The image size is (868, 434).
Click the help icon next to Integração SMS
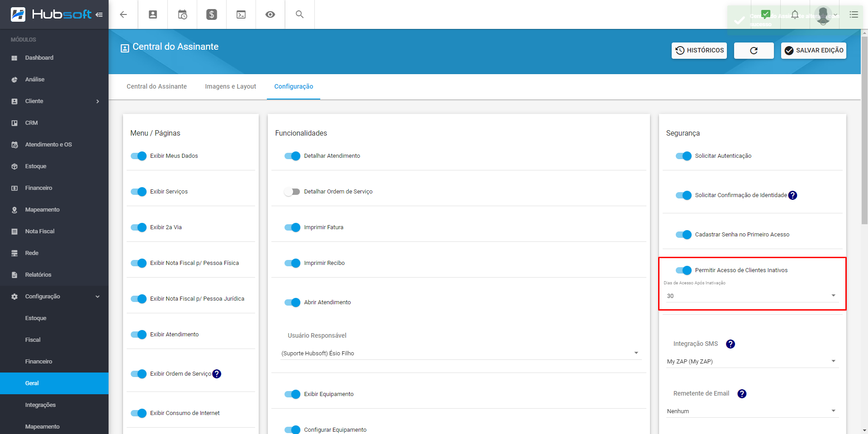point(730,344)
